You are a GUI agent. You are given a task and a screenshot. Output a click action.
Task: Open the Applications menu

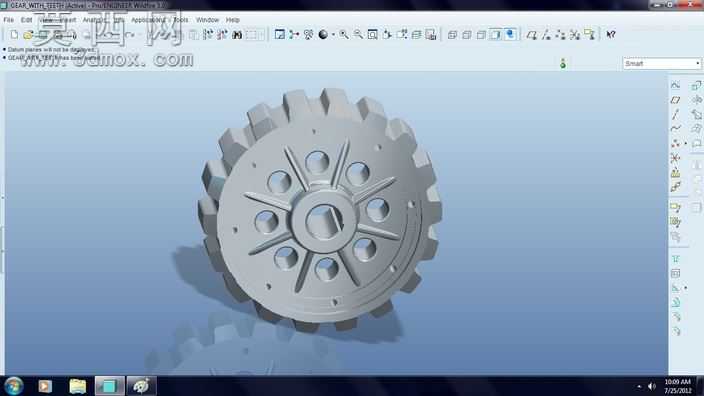(x=148, y=20)
